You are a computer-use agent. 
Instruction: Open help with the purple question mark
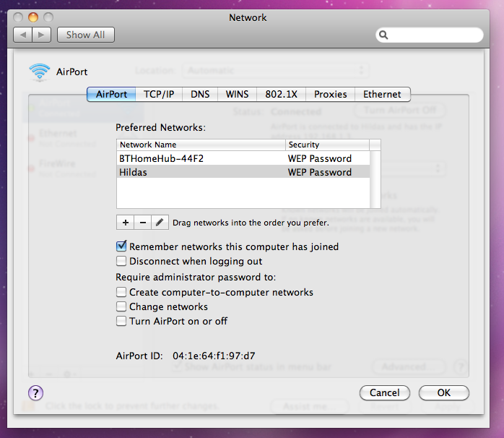click(x=35, y=393)
